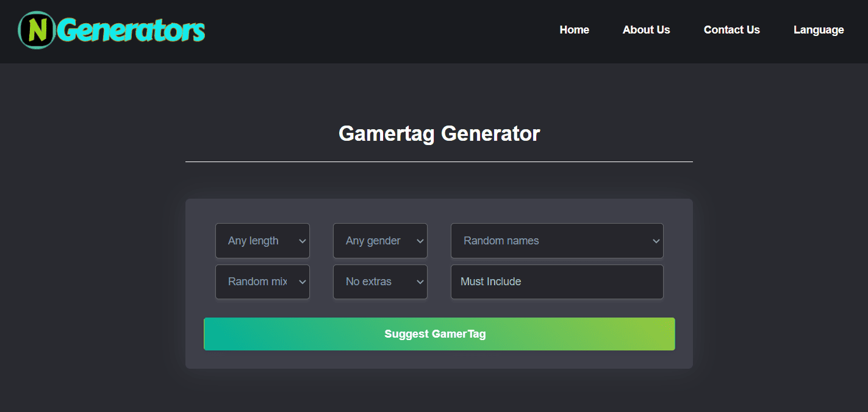This screenshot has height=412, width=868.
Task: Click the arrow on No extras
Action: 420,282
